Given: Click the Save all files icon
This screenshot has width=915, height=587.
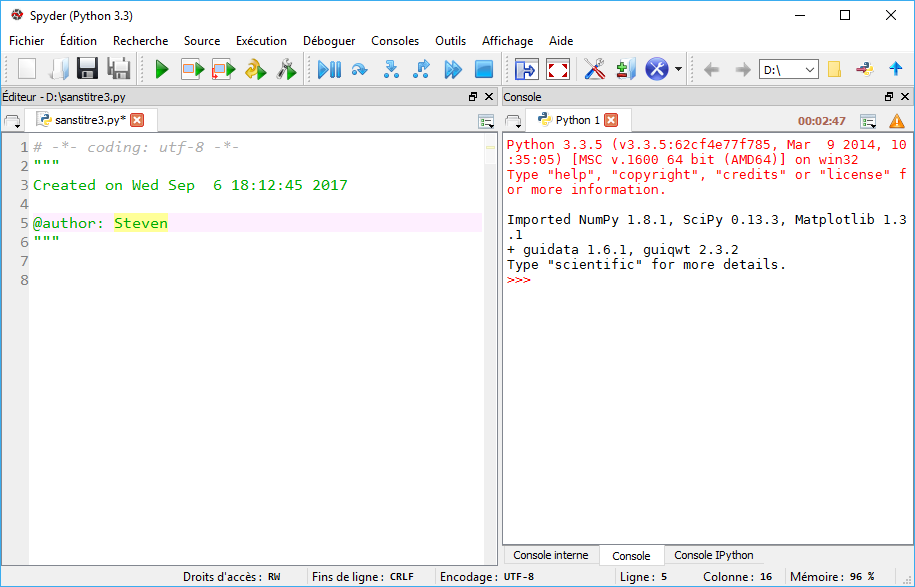Looking at the screenshot, I should (120, 69).
